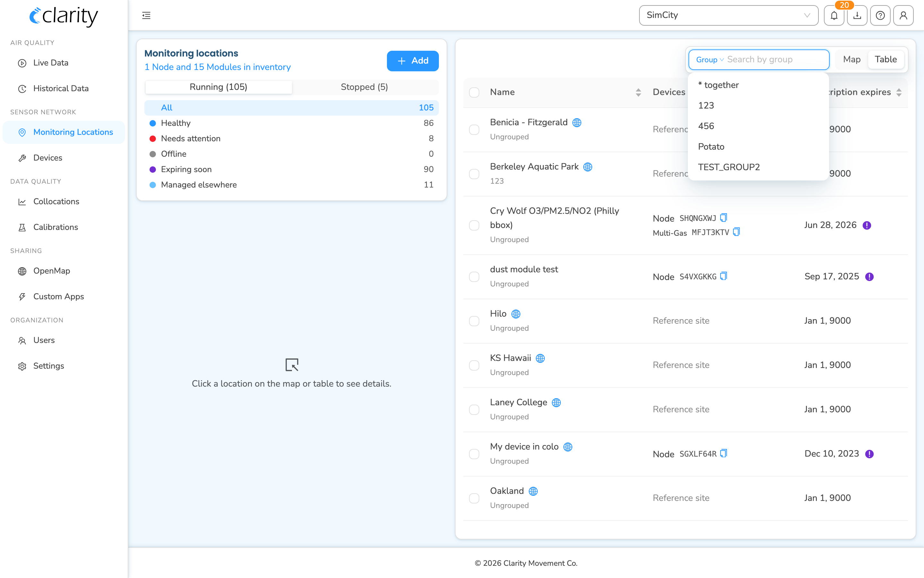Switch to Map view
Screen dimensions: 924x578
pos(851,60)
